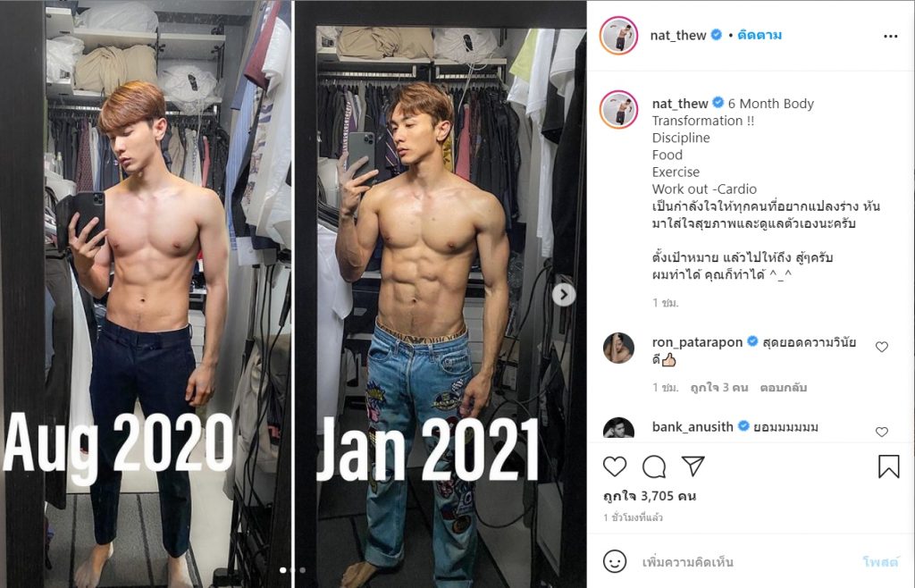Open ron_patarapon profile link
Image resolution: width=915 pixels, height=588 pixels.
(x=697, y=342)
